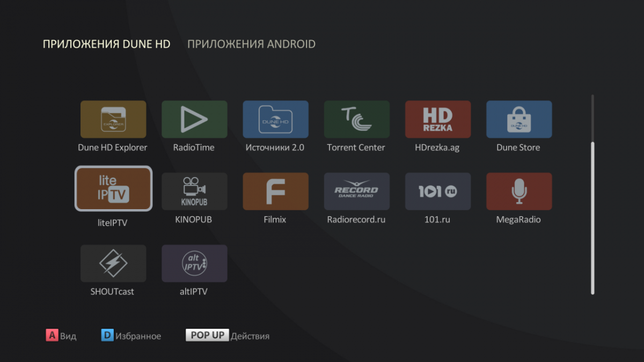This screenshot has width=644, height=362.
Task: Click the red A button for Вид
Action: click(x=52, y=336)
